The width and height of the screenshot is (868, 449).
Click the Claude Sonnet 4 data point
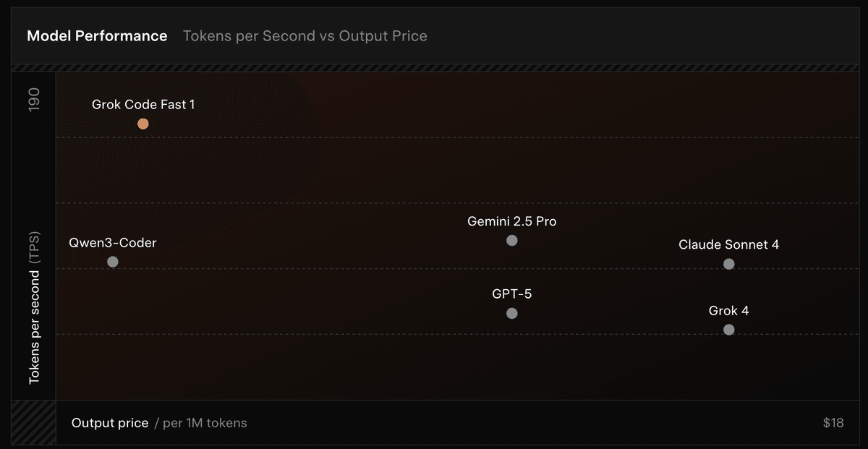729,264
